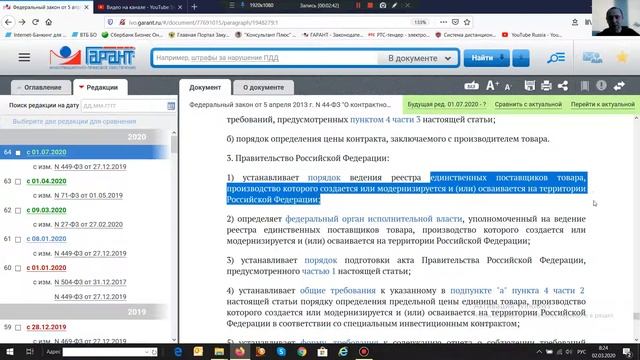Open 'пунктом 4 части 3' link
Image resolution: width=640 pixels, height=360 pixels.
385,120
